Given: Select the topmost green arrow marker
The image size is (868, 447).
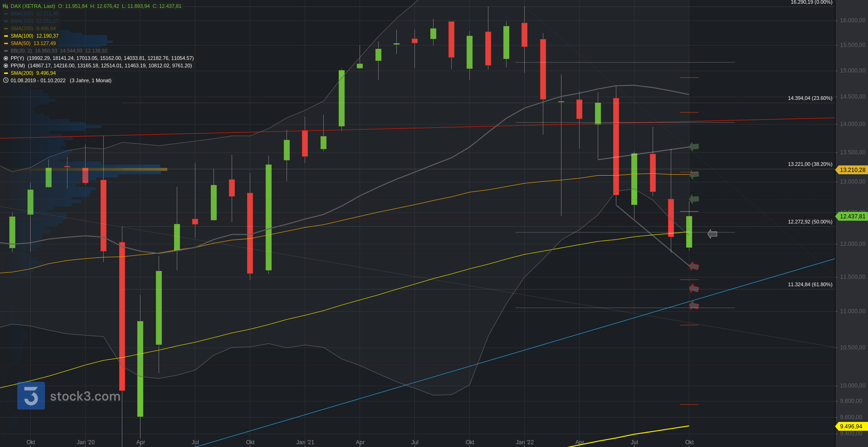Looking at the screenshot, I should click(x=694, y=147).
